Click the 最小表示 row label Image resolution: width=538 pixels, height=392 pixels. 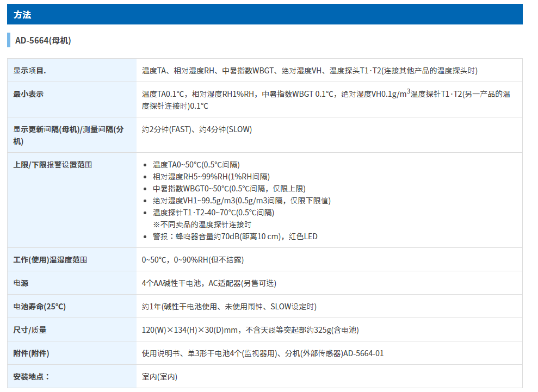28,94
